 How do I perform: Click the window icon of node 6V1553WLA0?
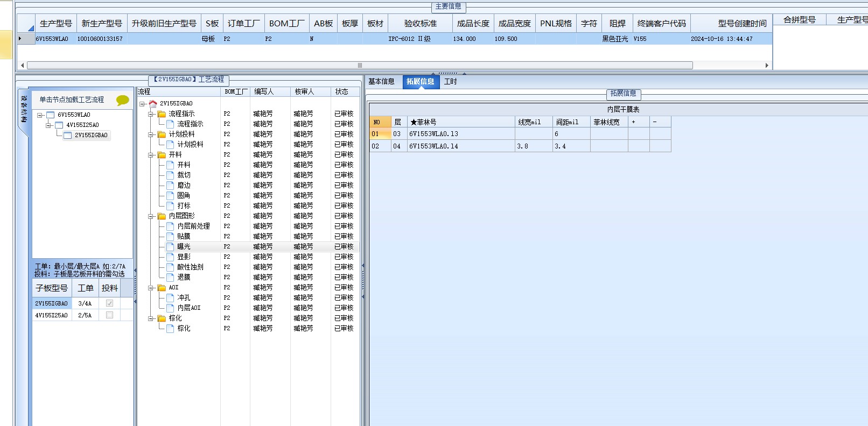click(51, 115)
